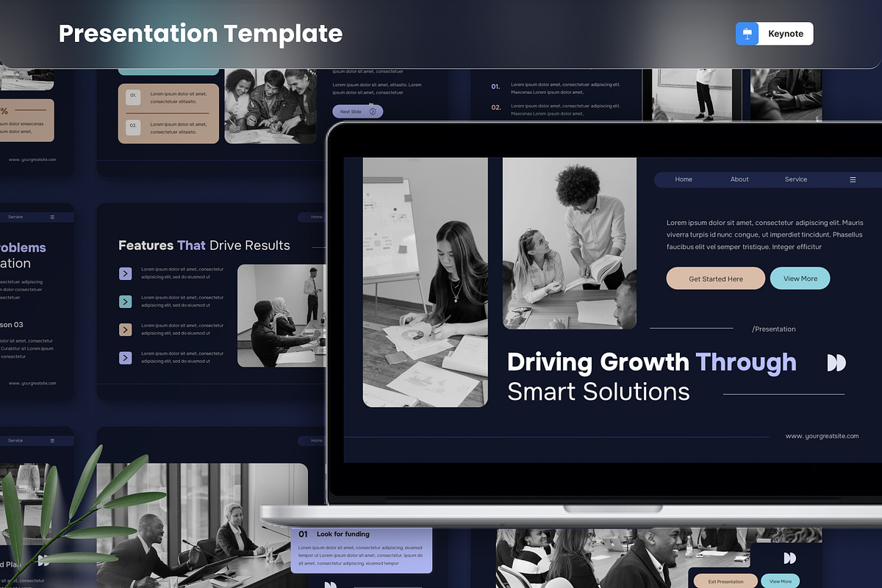Click the 01. number box in the tan card
This screenshot has width=882, height=588.
click(x=133, y=97)
